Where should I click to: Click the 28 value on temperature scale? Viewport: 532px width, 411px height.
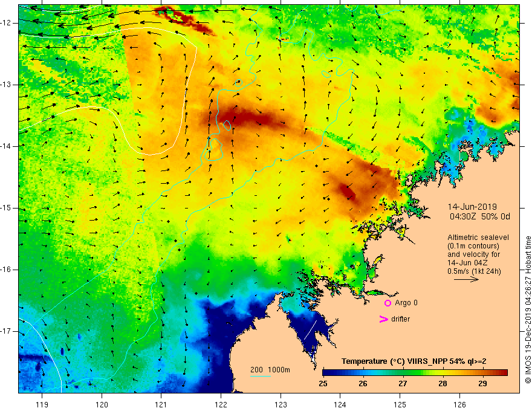point(443,384)
